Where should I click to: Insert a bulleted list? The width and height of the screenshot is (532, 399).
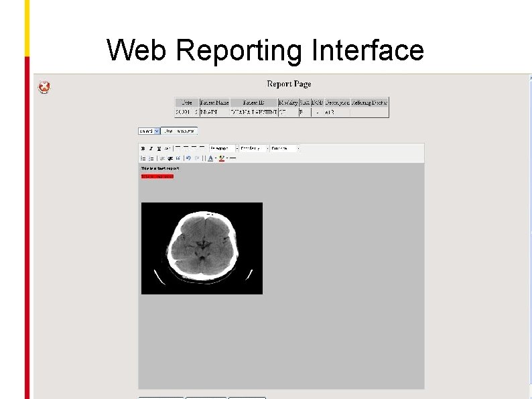click(x=143, y=158)
